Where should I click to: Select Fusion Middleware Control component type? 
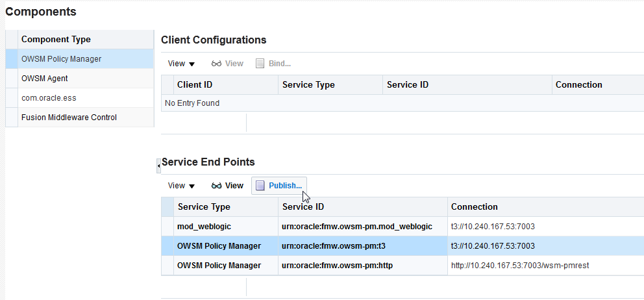pos(69,118)
